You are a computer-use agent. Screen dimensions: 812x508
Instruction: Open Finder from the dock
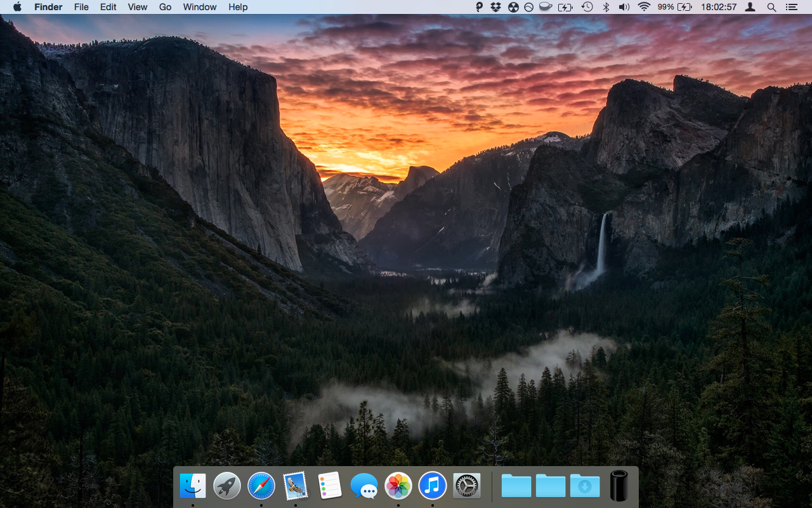click(x=193, y=486)
